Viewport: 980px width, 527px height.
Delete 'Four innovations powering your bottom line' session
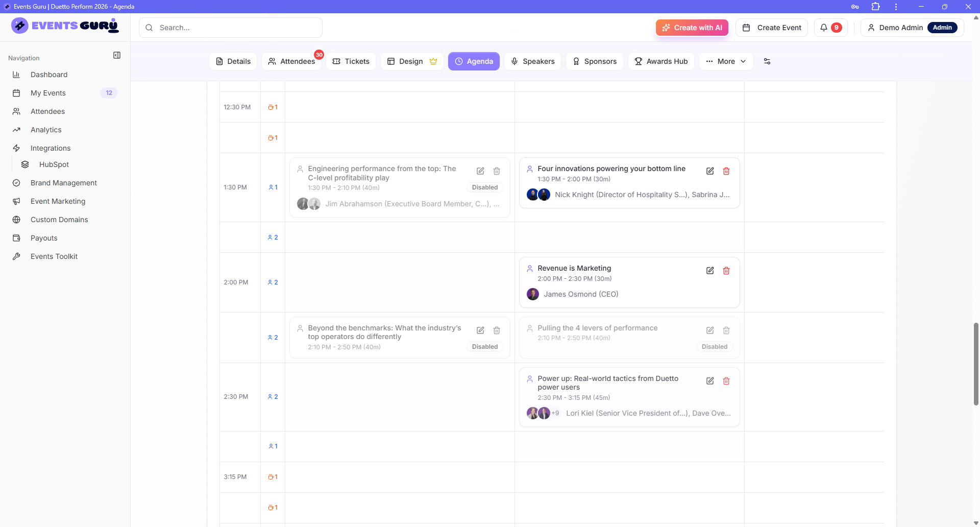coord(726,171)
